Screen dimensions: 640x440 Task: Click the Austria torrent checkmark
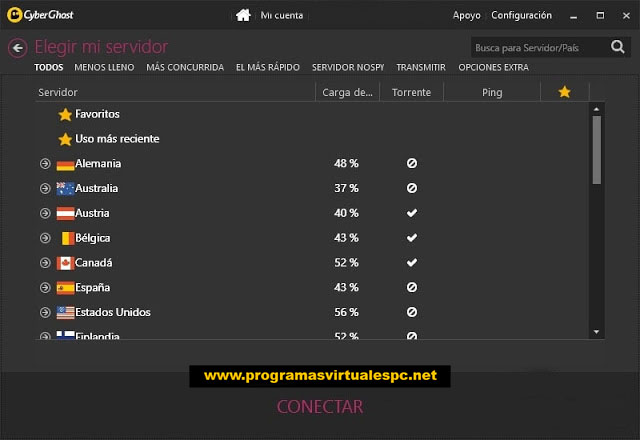pos(412,213)
